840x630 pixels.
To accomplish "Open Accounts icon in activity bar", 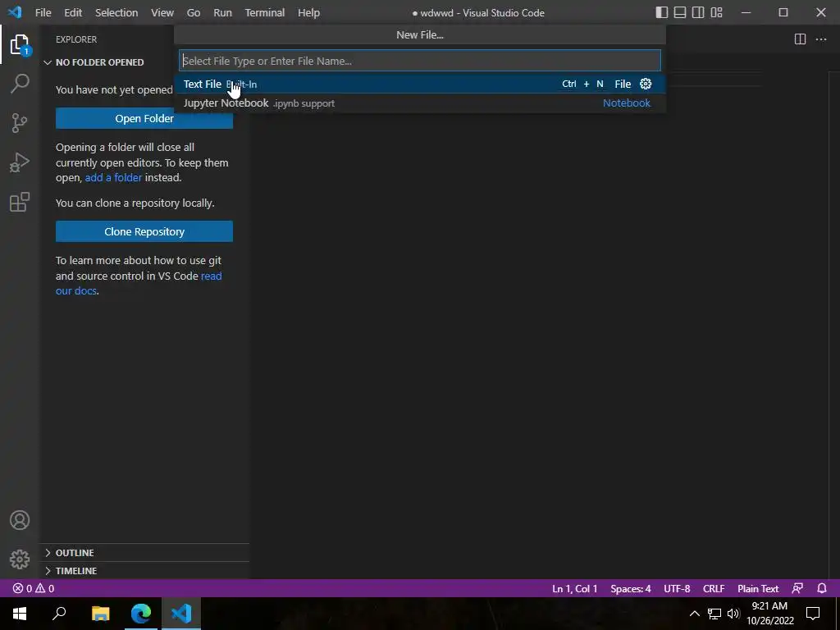I will pyautogui.click(x=20, y=520).
